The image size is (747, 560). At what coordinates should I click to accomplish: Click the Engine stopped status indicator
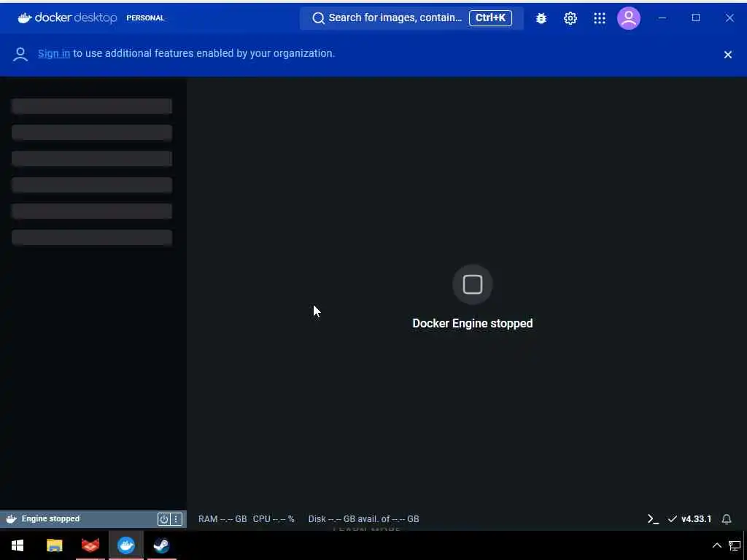click(50, 519)
